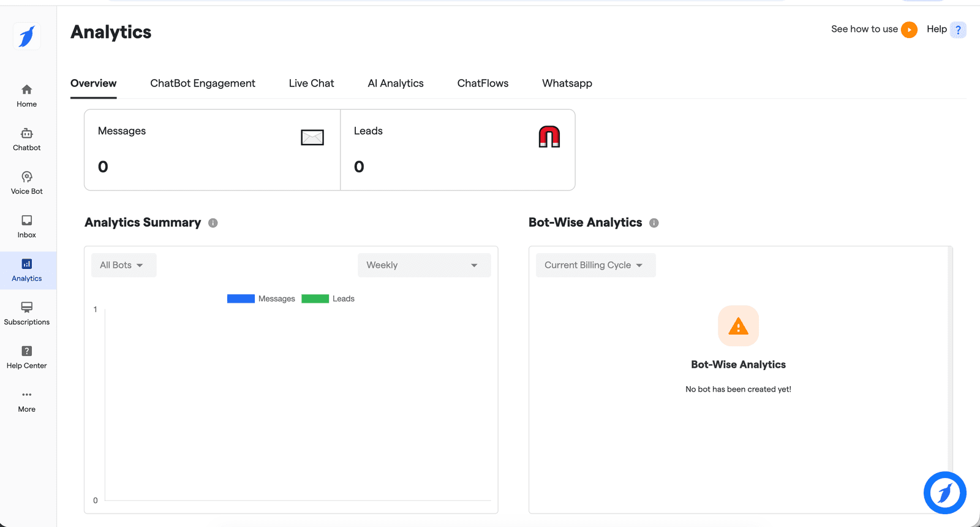980x527 pixels.
Task: Click the Messages count card
Action: click(x=212, y=150)
